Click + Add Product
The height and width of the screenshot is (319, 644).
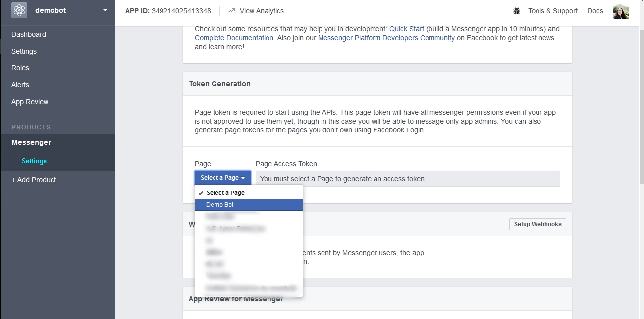pyautogui.click(x=34, y=180)
